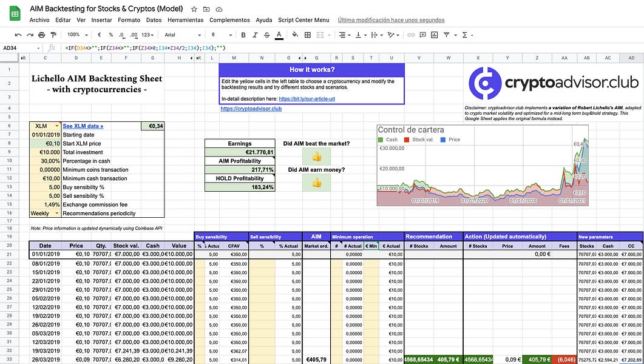Image resolution: width=644 pixels, height=364 pixels.
Task: Open the functions (Σ) tool
Action: click(x=464, y=35)
